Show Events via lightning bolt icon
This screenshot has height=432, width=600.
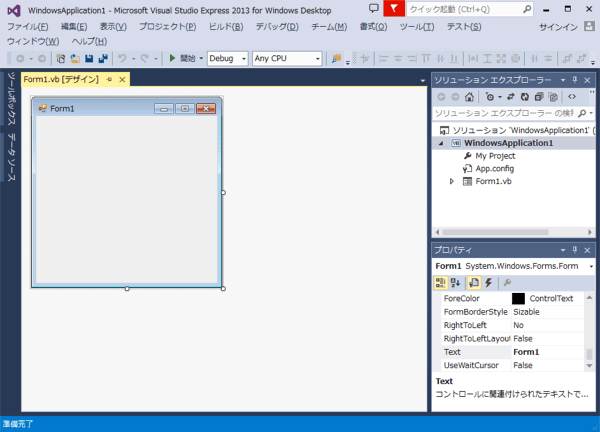tap(489, 283)
